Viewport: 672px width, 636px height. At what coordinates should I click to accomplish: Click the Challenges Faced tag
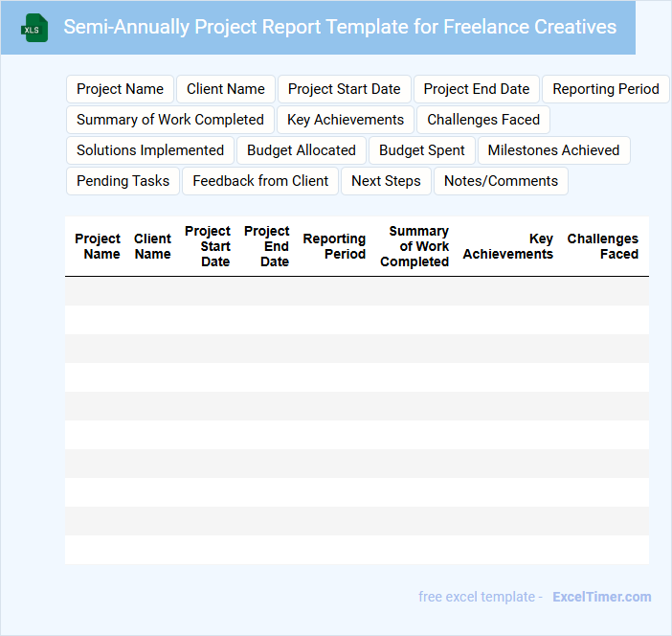point(483,120)
